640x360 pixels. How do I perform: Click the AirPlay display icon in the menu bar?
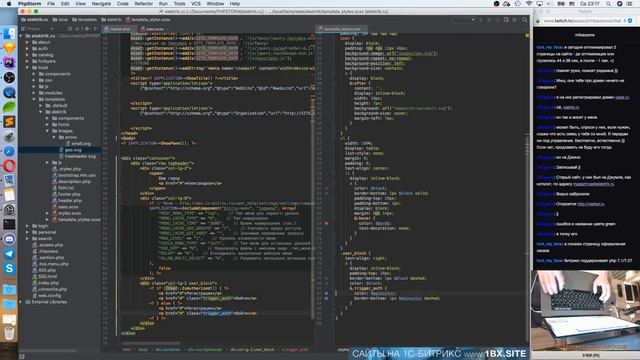[540, 4]
